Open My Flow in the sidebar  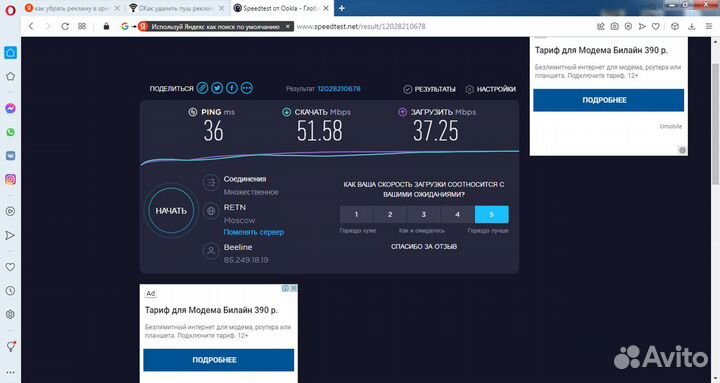(10, 236)
